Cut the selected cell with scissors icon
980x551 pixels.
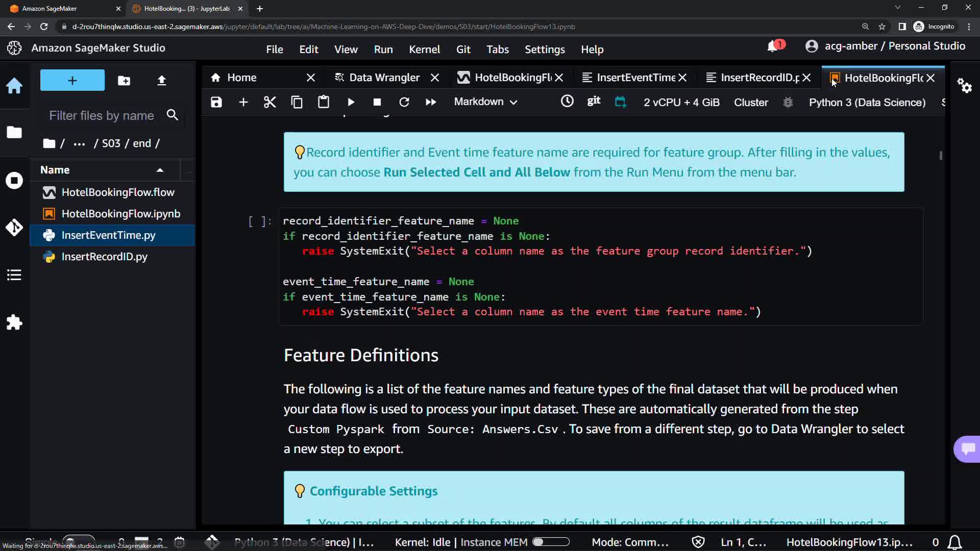(269, 102)
